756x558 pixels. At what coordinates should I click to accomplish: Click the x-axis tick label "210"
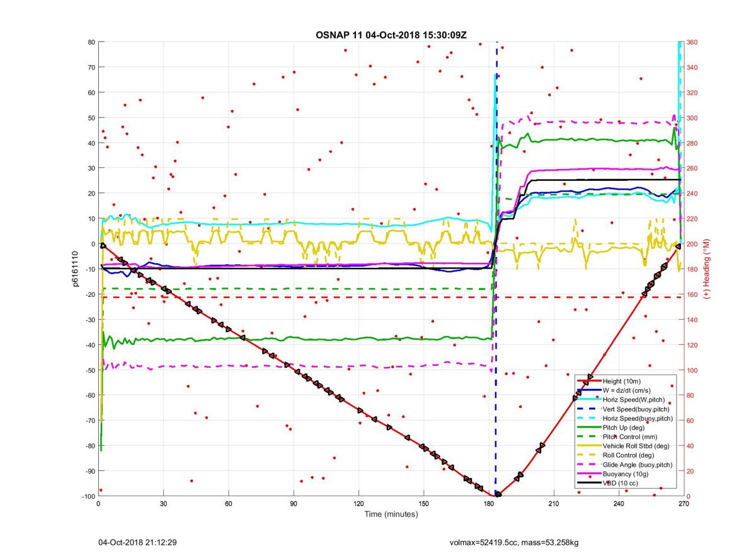pyautogui.click(x=553, y=504)
